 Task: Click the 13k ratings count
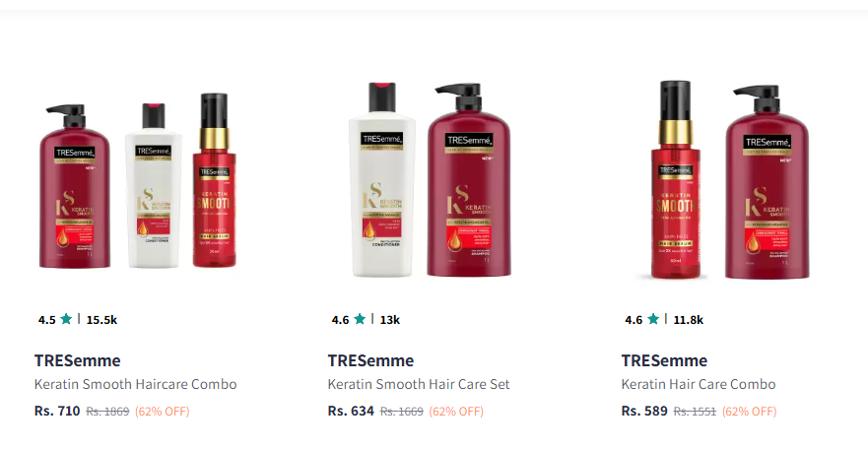390,320
